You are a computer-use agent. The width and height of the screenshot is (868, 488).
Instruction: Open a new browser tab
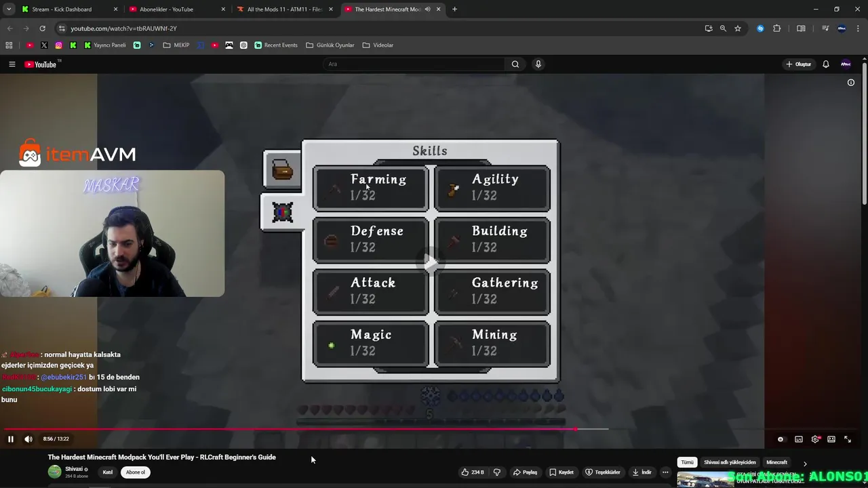(x=455, y=9)
